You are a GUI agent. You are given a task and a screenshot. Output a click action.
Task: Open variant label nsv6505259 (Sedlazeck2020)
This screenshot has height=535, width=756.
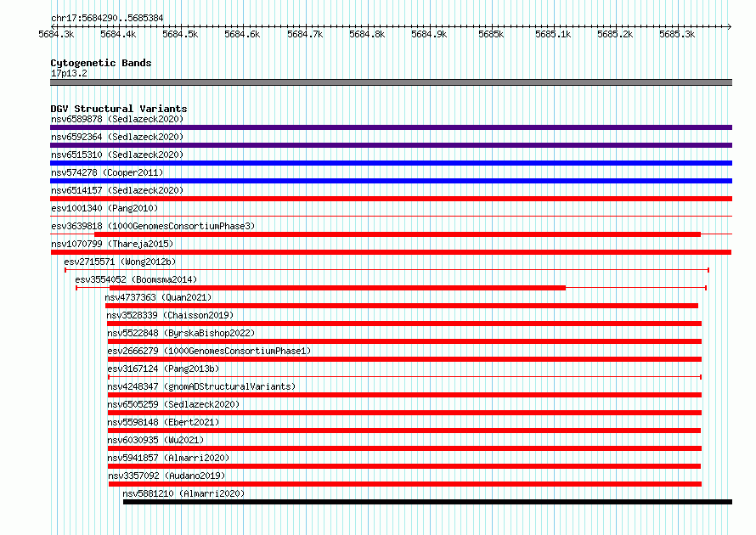pyautogui.click(x=173, y=404)
